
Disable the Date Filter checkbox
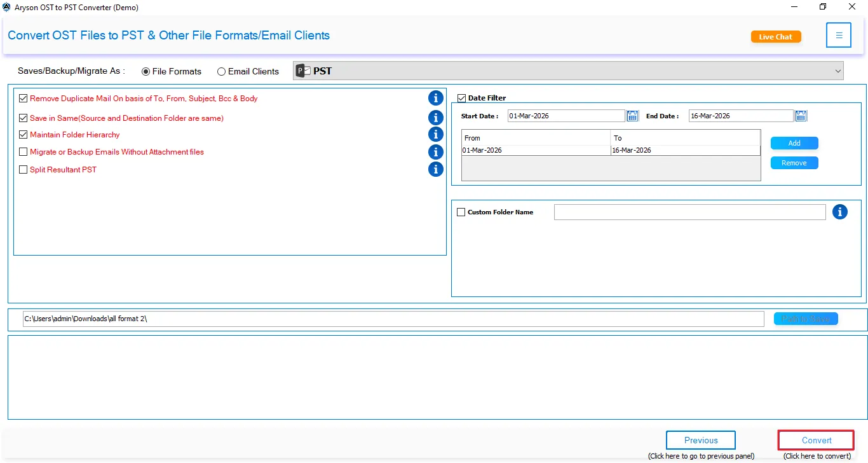[x=461, y=97]
